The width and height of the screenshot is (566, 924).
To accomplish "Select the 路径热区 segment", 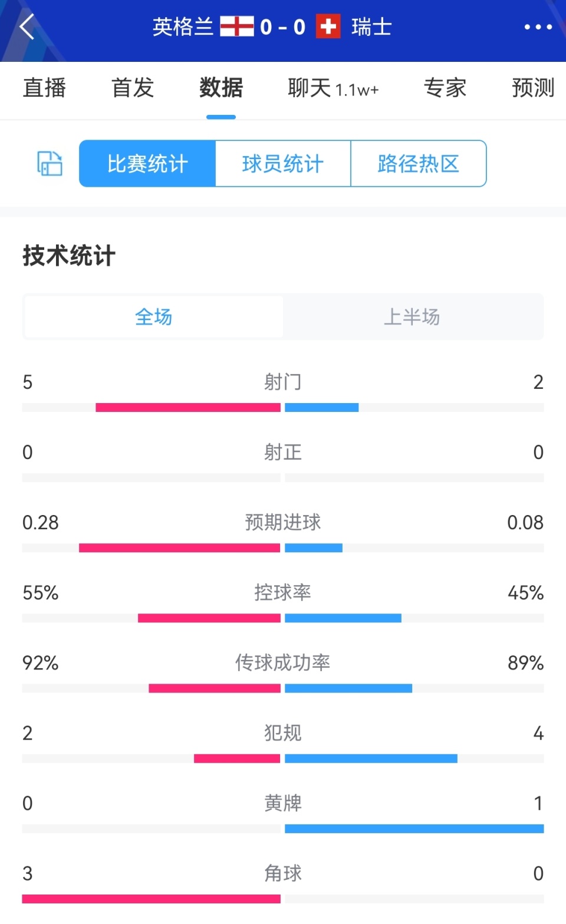I will (x=419, y=163).
